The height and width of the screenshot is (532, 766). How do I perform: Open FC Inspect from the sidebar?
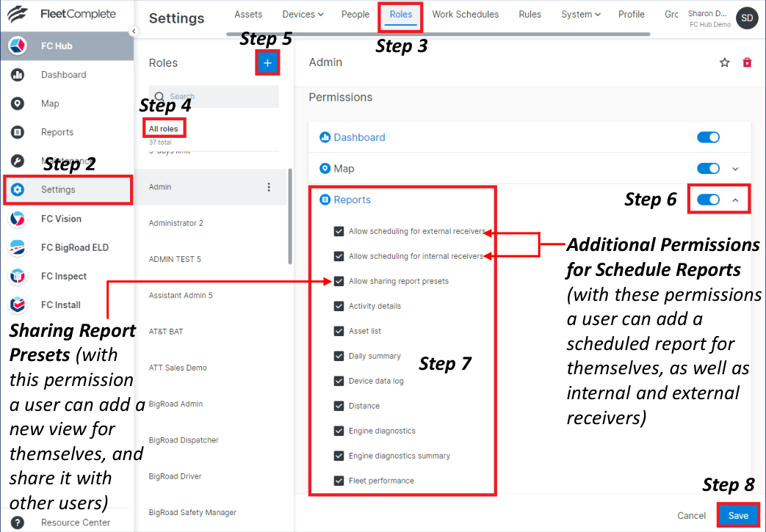tap(17, 276)
